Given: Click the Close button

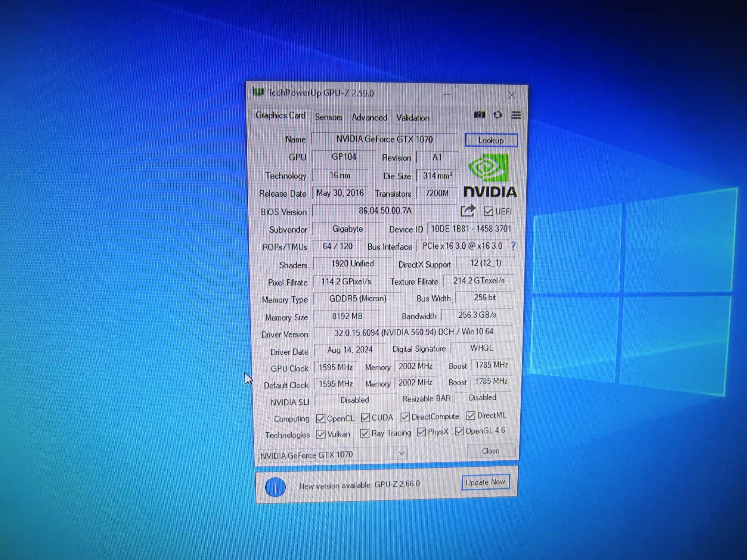Looking at the screenshot, I should coord(491,451).
